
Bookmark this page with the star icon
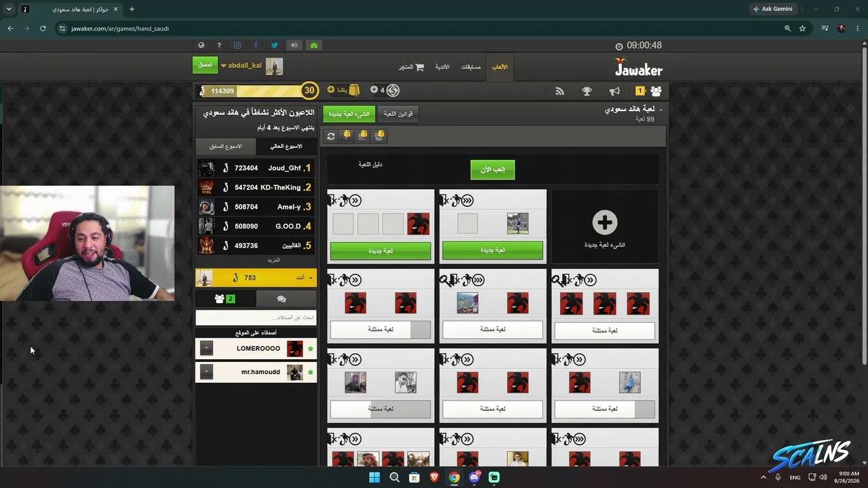pyautogui.click(x=802, y=28)
